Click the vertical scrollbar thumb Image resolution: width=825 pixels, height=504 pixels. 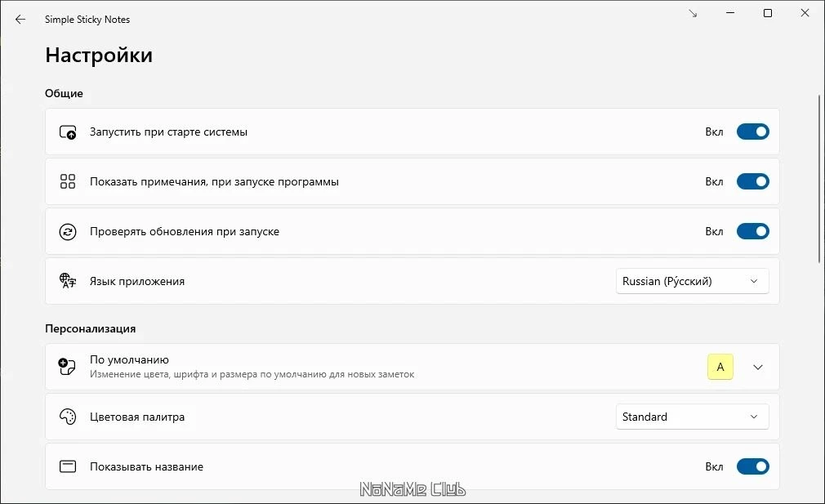click(820, 179)
